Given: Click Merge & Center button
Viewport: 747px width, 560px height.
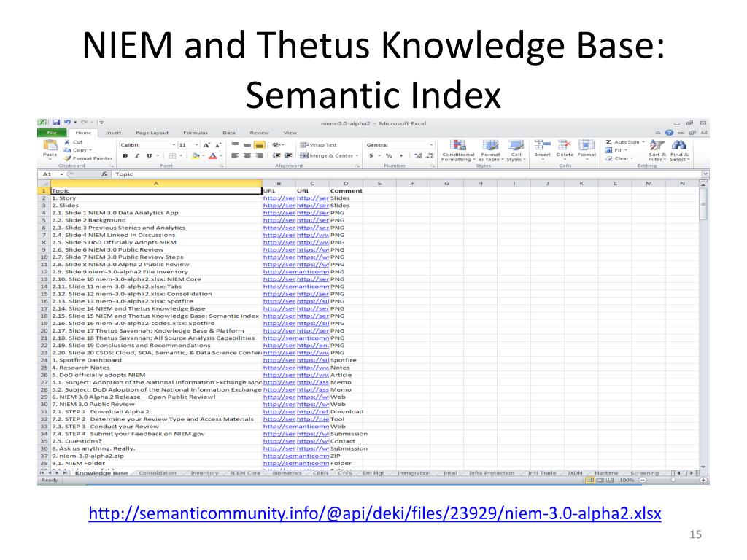Looking at the screenshot, I should click(x=327, y=156).
